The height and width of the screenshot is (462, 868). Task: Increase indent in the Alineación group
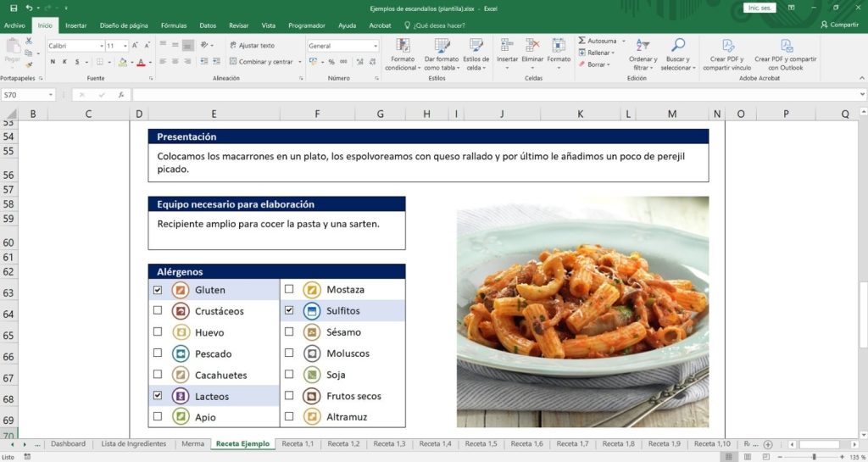[216, 61]
